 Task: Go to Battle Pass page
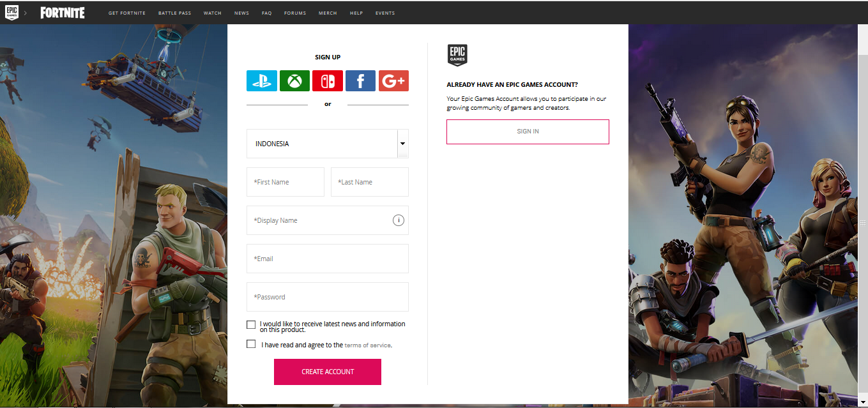coord(174,13)
